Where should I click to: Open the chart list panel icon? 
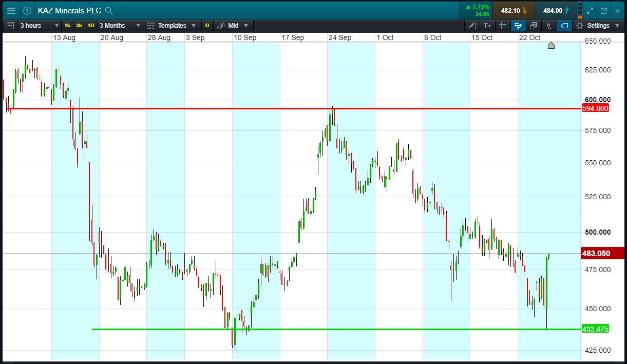10,25
